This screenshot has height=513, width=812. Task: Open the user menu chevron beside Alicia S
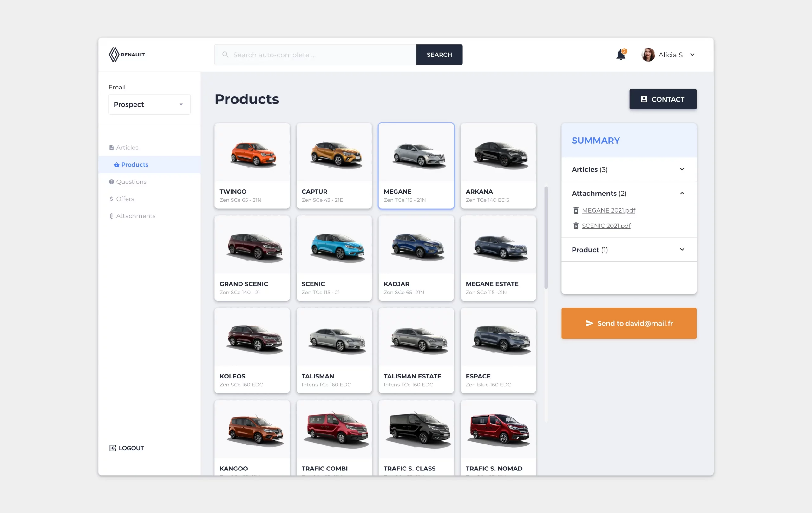692,55
